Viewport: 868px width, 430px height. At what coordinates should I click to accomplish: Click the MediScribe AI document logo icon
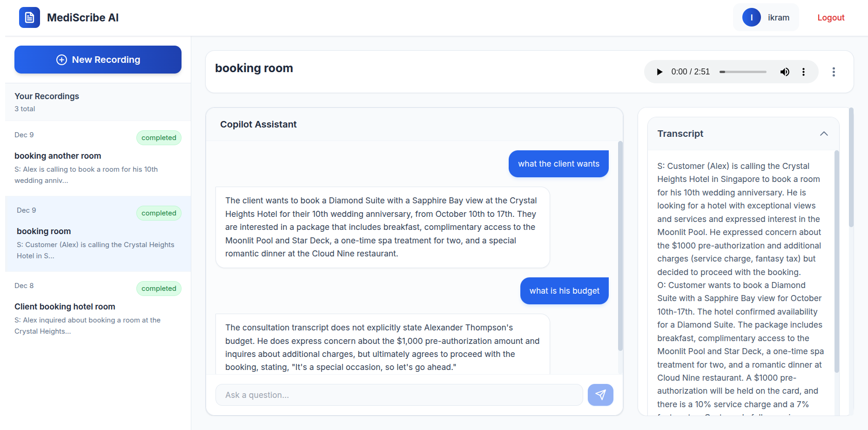29,18
